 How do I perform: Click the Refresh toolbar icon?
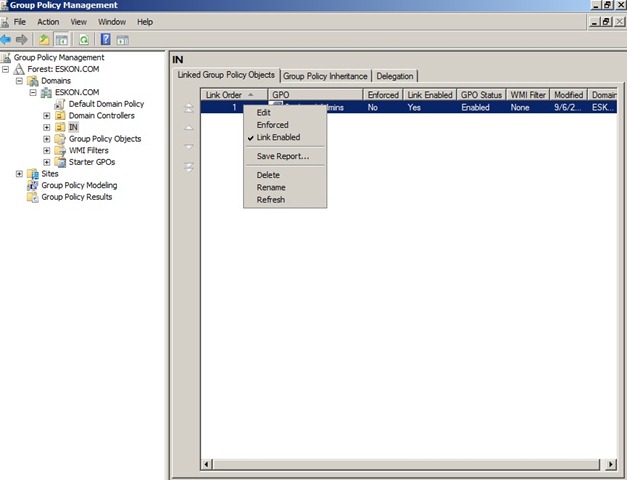pos(84,40)
